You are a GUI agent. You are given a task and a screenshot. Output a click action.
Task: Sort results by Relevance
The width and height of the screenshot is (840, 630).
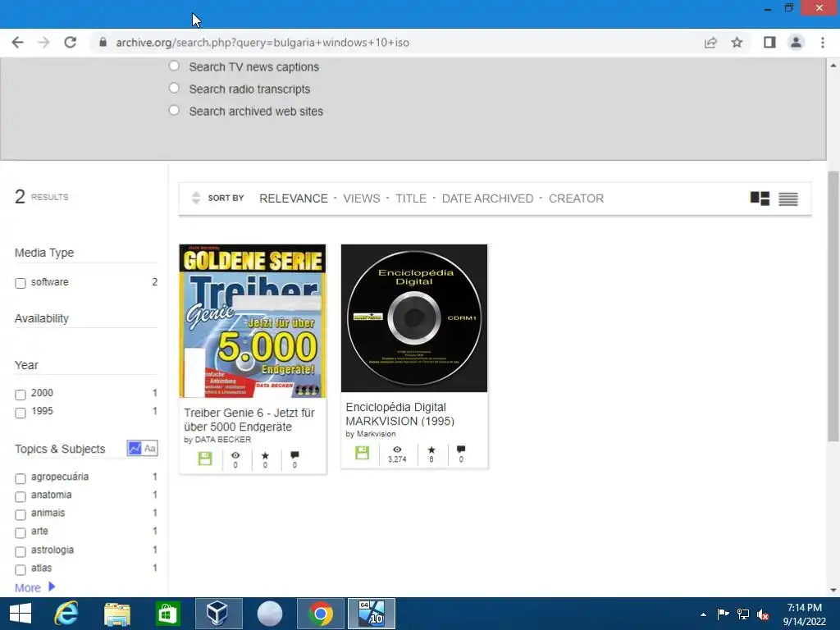point(294,199)
